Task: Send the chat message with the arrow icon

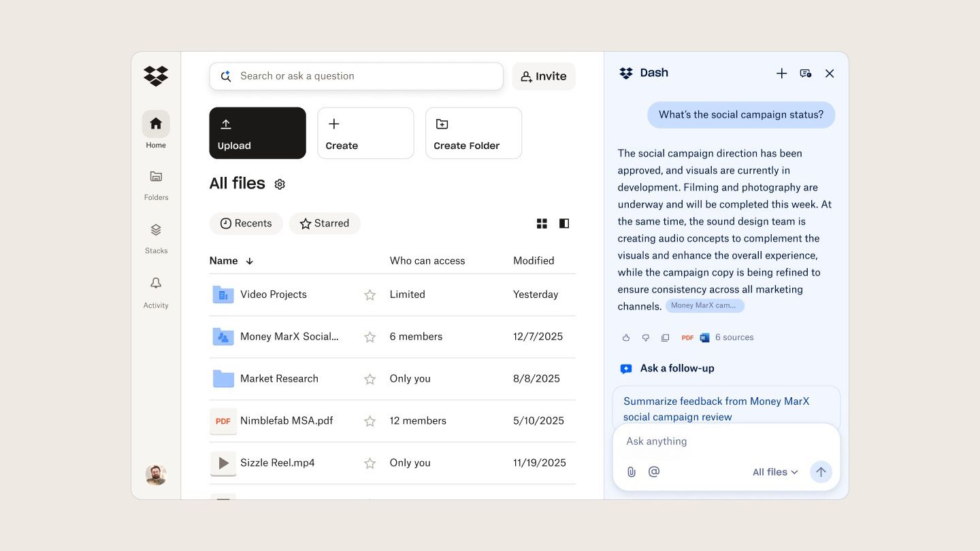Action: click(821, 471)
